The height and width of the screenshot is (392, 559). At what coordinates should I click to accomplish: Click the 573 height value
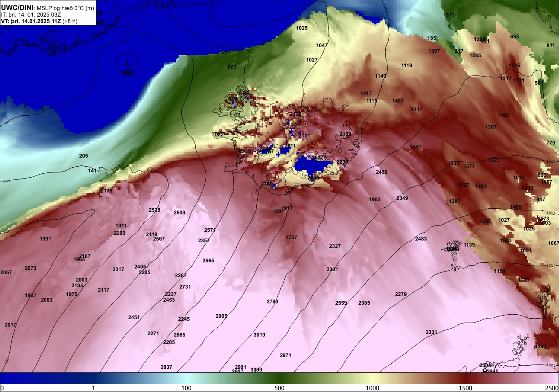click(x=450, y=15)
